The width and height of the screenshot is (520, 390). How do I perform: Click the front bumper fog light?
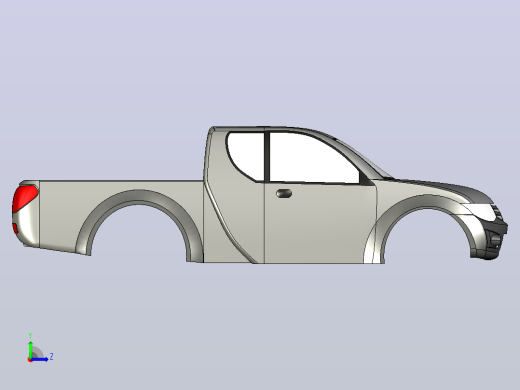tap(495, 240)
